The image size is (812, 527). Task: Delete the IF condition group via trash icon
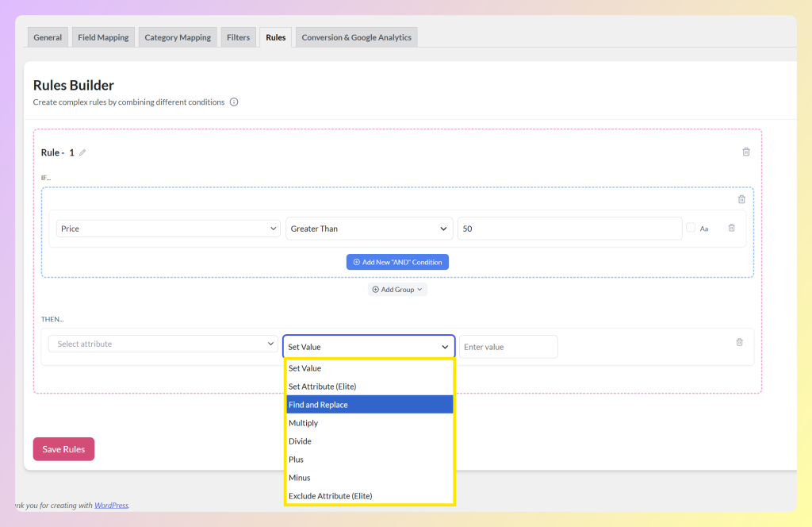pyautogui.click(x=741, y=199)
